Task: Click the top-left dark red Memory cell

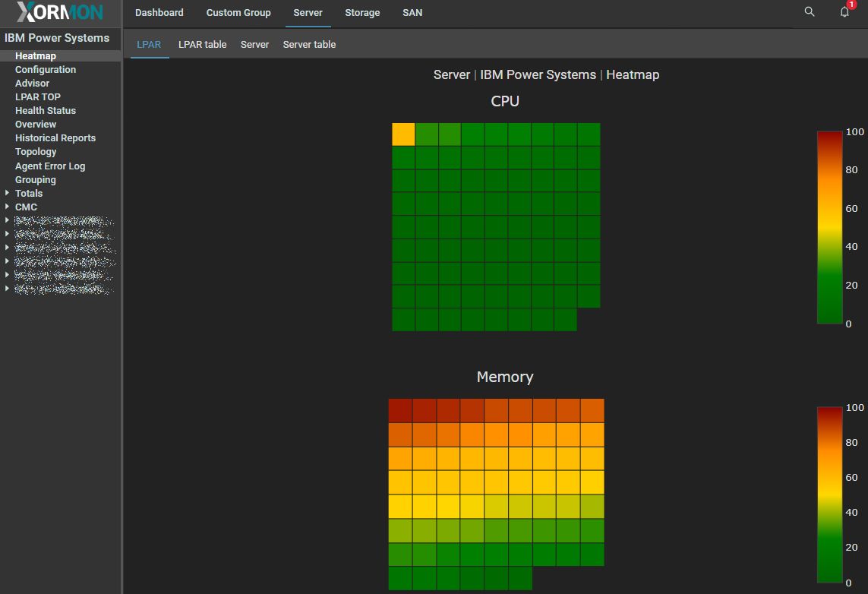Action: (400, 411)
